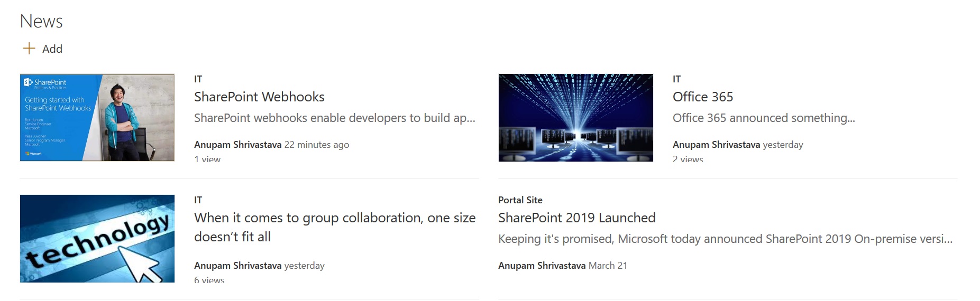Image resolution: width=980 pixels, height=301 pixels.
Task: Select the IT label above Office 365
Action: click(x=677, y=79)
